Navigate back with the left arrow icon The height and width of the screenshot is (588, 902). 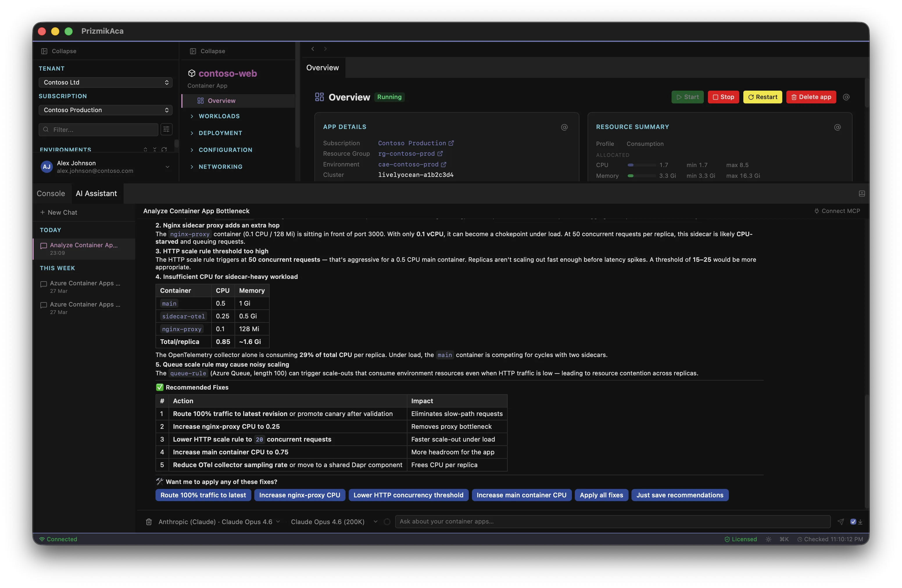pyautogui.click(x=313, y=49)
